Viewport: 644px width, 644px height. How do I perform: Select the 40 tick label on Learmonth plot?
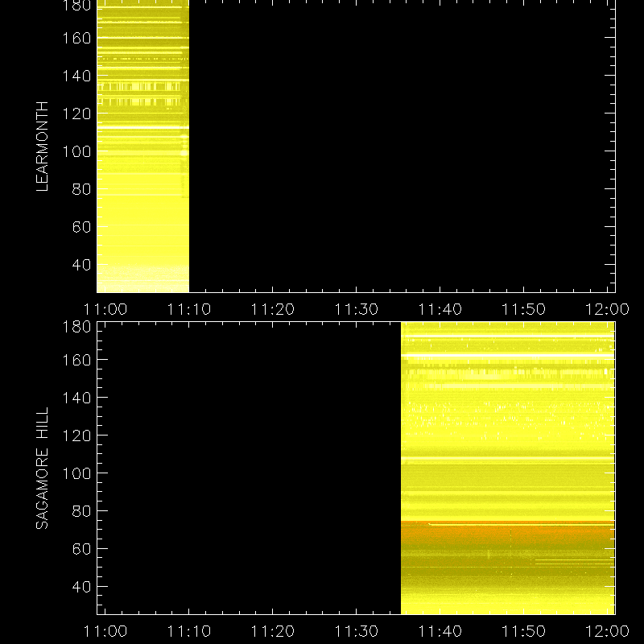pos(81,265)
